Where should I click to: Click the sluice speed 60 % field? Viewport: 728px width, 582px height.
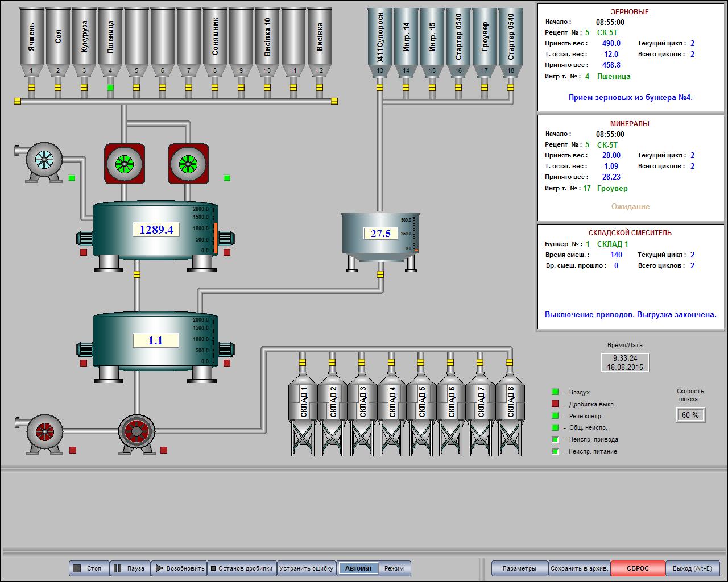pos(690,415)
